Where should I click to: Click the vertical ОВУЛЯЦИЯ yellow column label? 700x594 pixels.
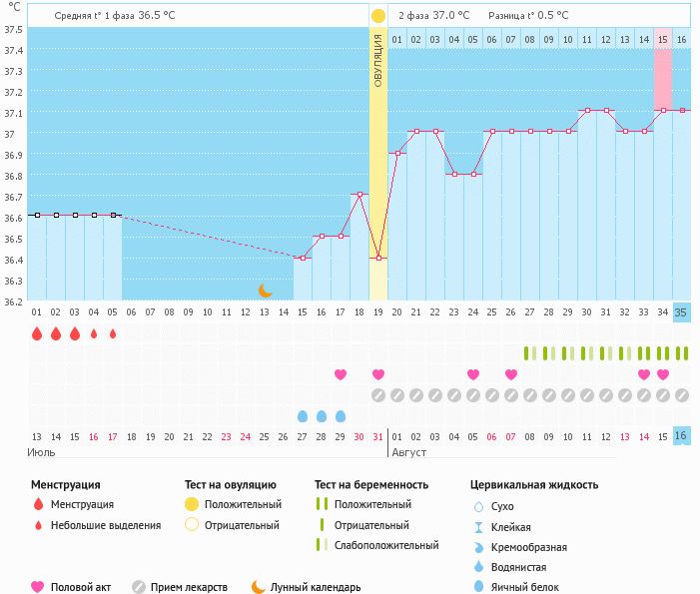(x=378, y=61)
